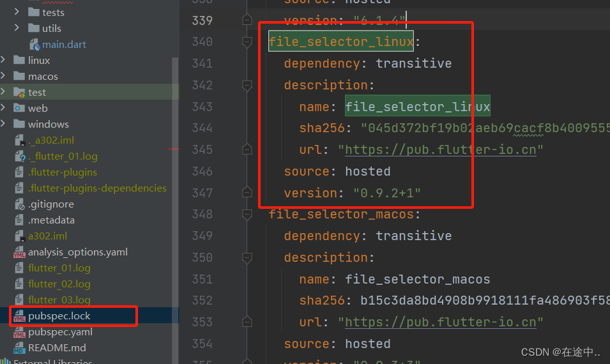Click the .flutter-plugins file icon
Screen dimensions: 610x364
point(19,172)
